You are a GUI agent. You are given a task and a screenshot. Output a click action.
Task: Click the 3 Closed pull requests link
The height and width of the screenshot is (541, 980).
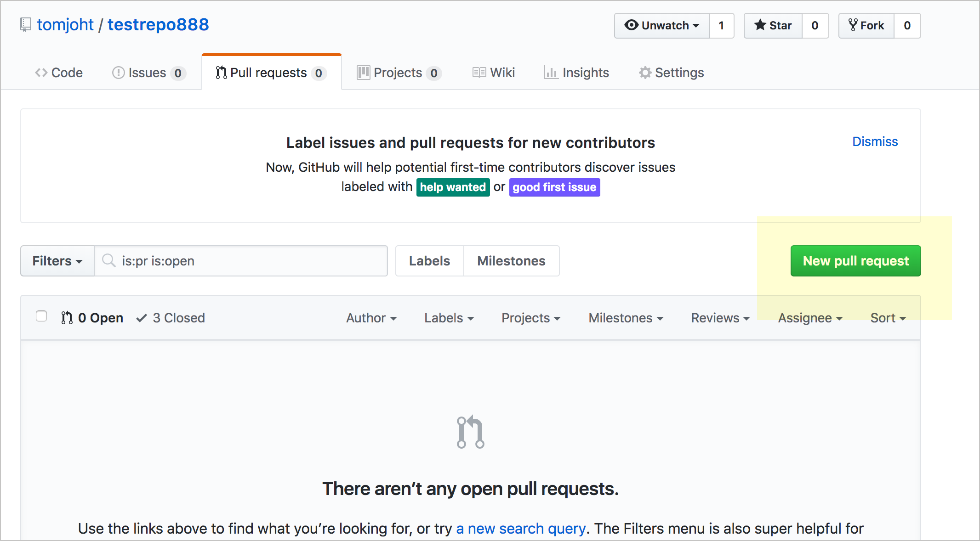pyautogui.click(x=177, y=318)
